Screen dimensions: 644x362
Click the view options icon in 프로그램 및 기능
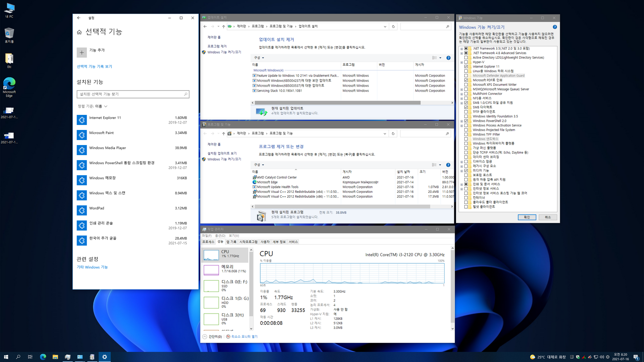[x=434, y=165]
